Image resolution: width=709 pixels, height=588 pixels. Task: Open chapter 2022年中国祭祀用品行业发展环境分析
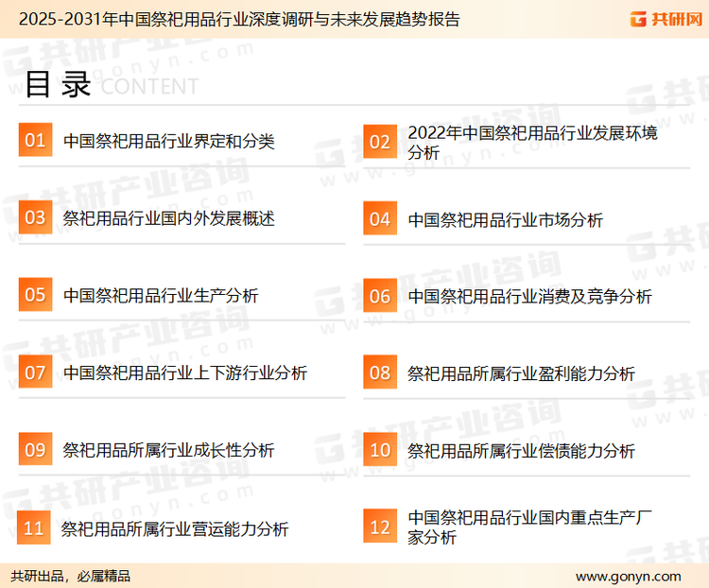point(532,142)
